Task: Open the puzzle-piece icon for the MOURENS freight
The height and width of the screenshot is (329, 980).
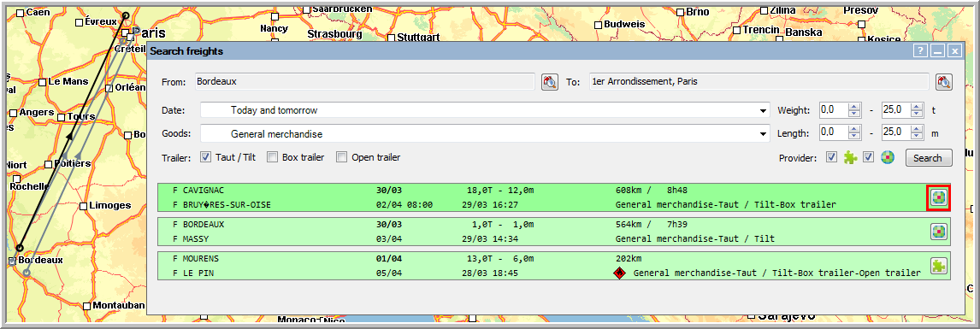Action: (x=939, y=266)
